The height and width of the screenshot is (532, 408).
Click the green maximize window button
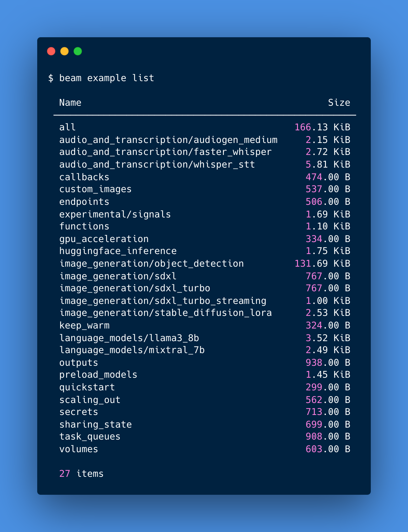pos(78,51)
